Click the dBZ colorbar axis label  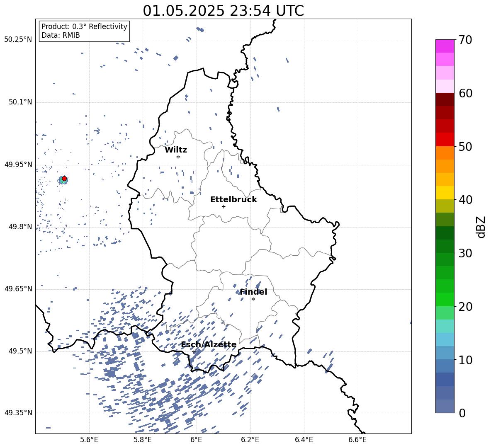[x=481, y=227]
